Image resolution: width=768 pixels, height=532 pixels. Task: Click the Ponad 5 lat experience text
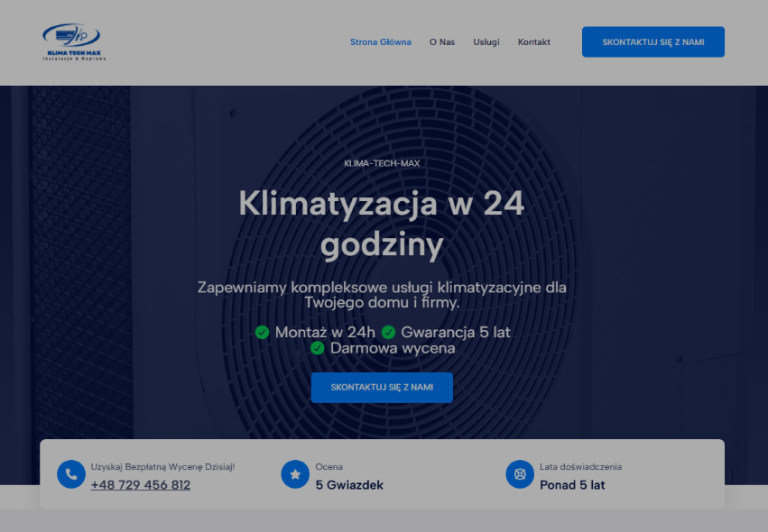coord(572,485)
